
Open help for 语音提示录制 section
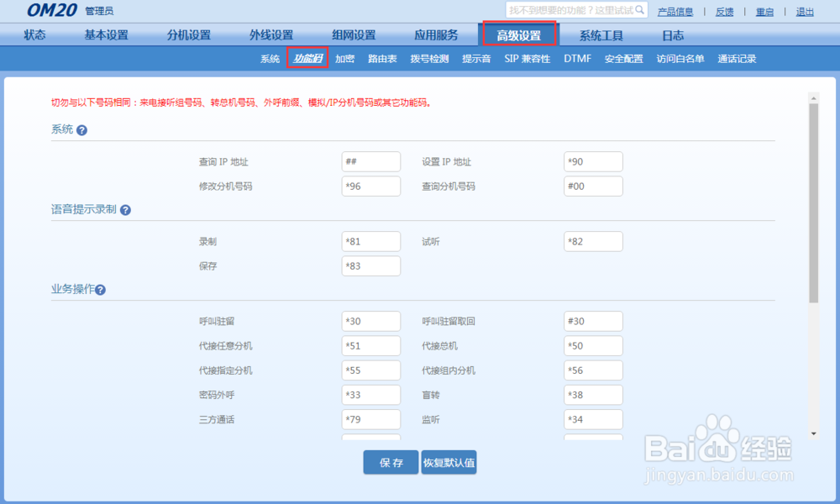tap(124, 209)
